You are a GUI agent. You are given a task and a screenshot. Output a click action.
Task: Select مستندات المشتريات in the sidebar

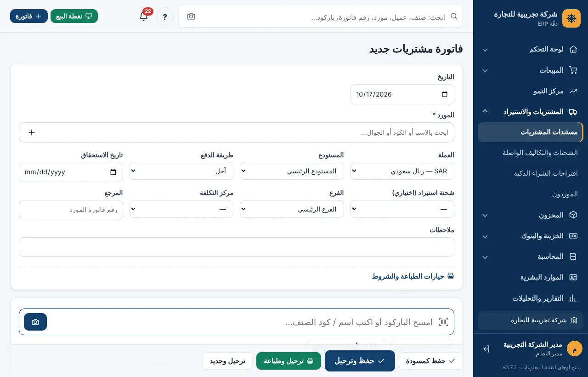pyautogui.click(x=531, y=132)
